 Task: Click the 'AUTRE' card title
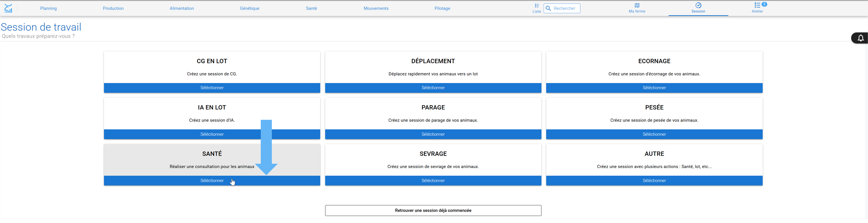(654, 154)
